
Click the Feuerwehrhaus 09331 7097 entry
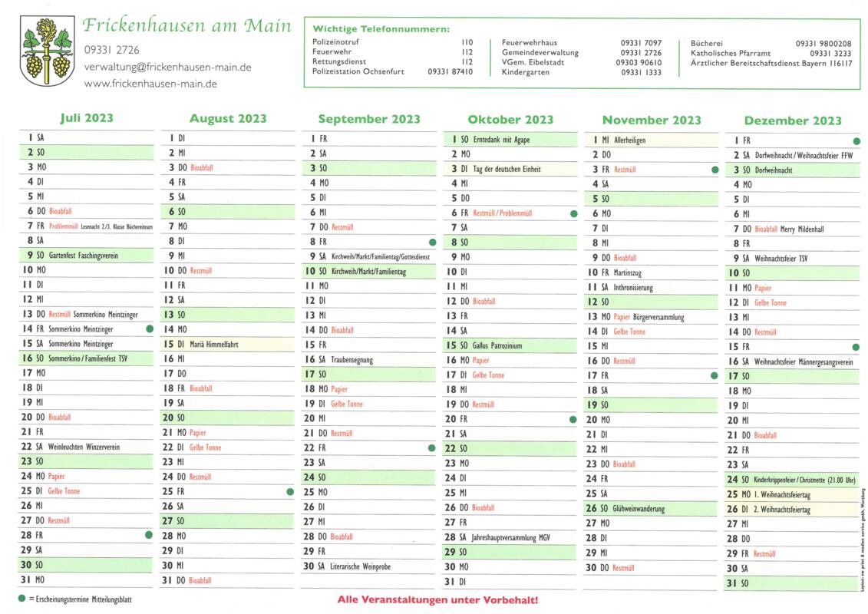pos(582,43)
